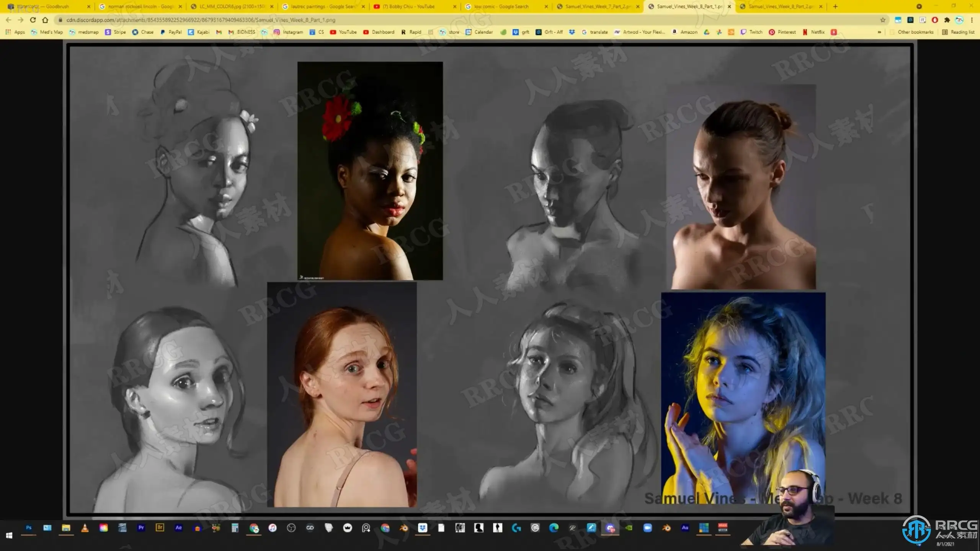980x551 pixels.
Task: Click the Opera extension icon in toolbar
Action: pos(935,20)
